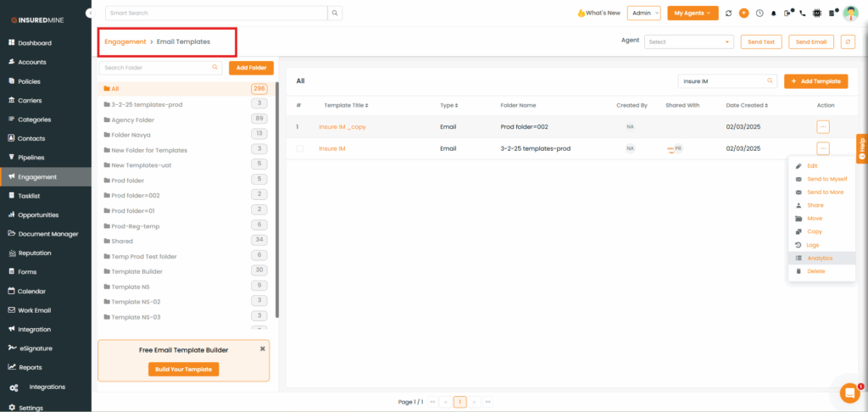Open the chat bubble widget
The height and width of the screenshot is (412, 868).
(x=849, y=393)
